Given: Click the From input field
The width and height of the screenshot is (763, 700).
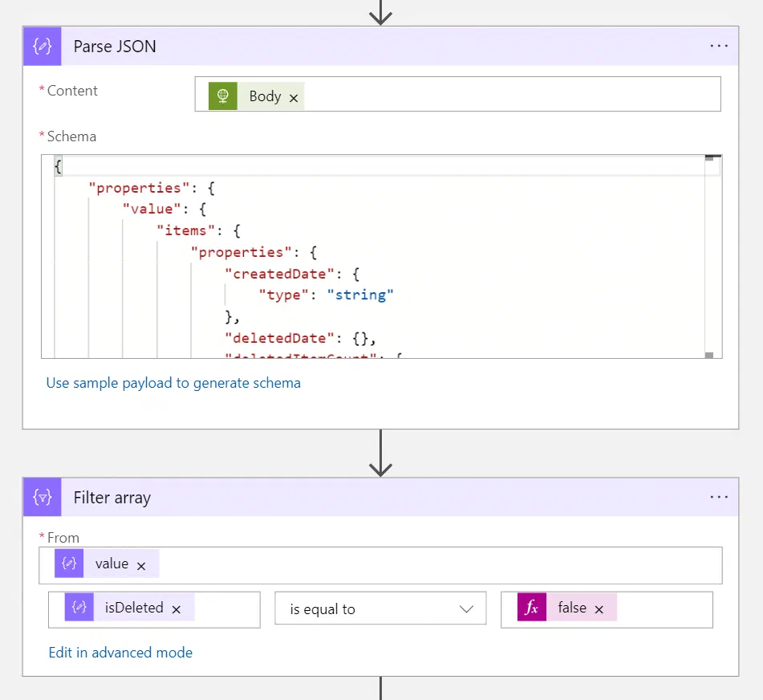Looking at the screenshot, I should pos(380,565).
